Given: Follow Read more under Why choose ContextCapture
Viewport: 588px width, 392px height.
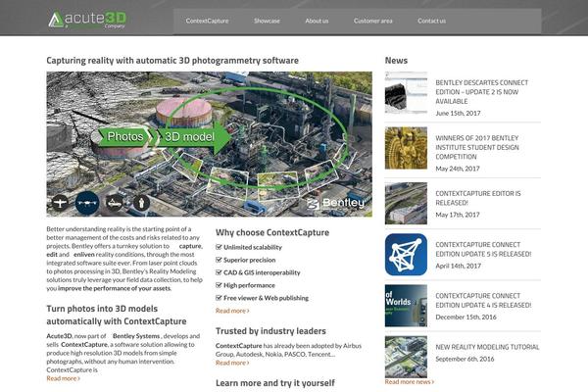Looking at the screenshot, I should coord(232,311).
